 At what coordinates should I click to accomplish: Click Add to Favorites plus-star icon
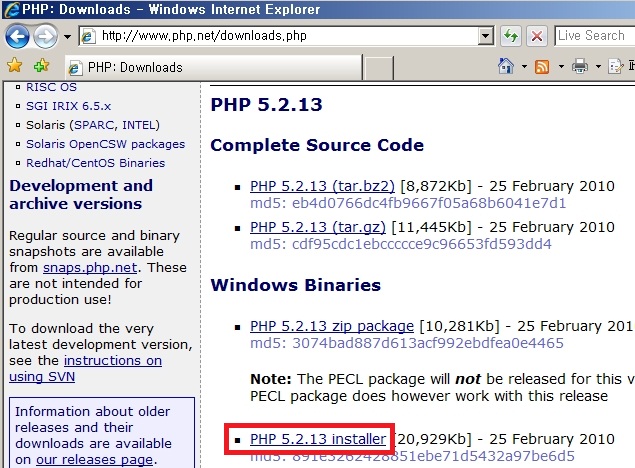point(41,65)
